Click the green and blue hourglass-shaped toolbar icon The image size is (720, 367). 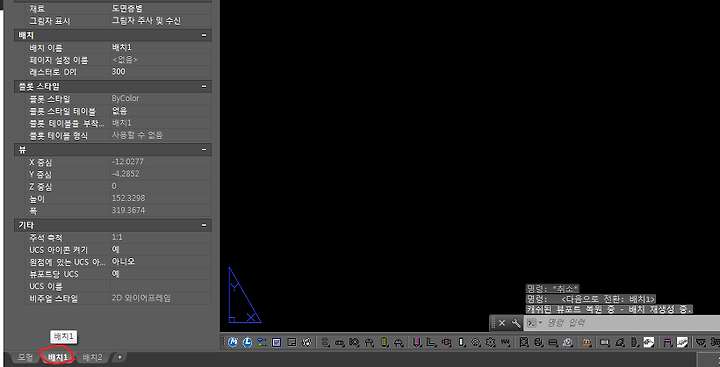tap(261, 342)
